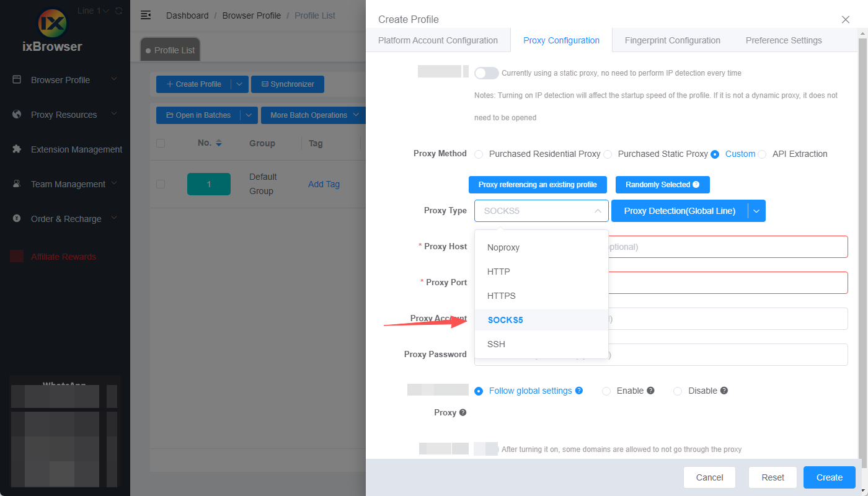Open the Proxy Detection dropdown arrow
This screenshot has height=496, width=868.
[x=757, y=211]
